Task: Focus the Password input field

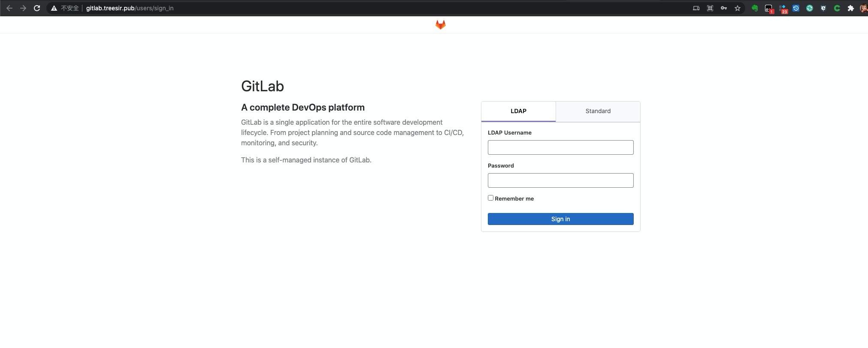Action: tap(560, 180)
